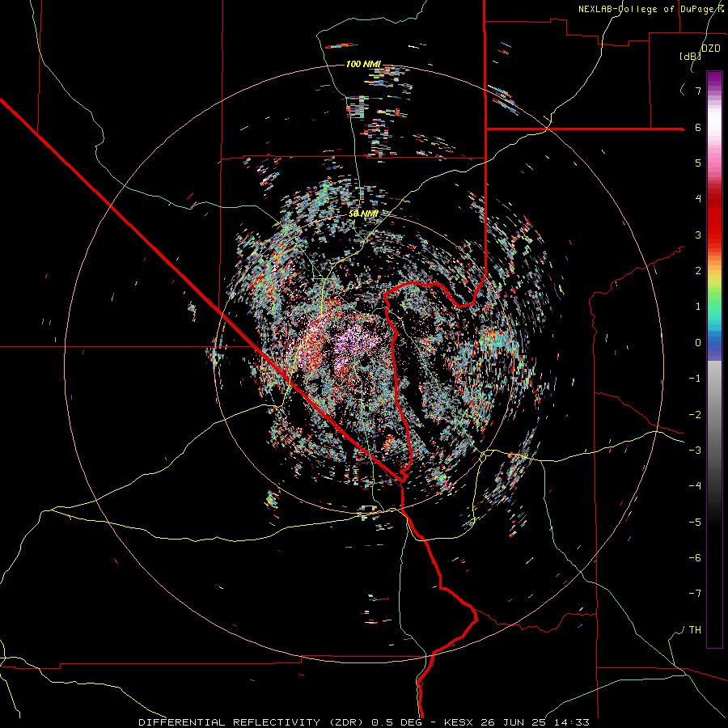Click the "50 NMI" range ring label
728x728 pixels.
click(363, 214)
